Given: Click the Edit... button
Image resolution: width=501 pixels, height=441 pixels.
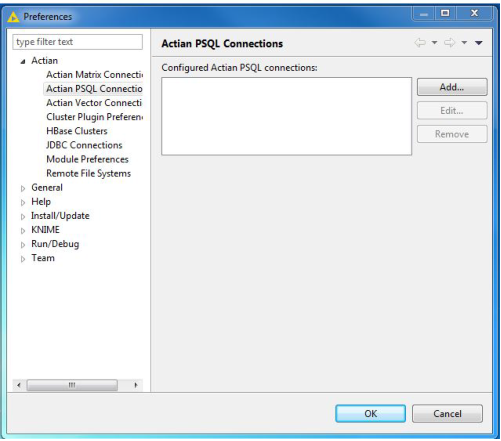Looking at the screenshot, I should pyautogui.click(x=452, y=111).
